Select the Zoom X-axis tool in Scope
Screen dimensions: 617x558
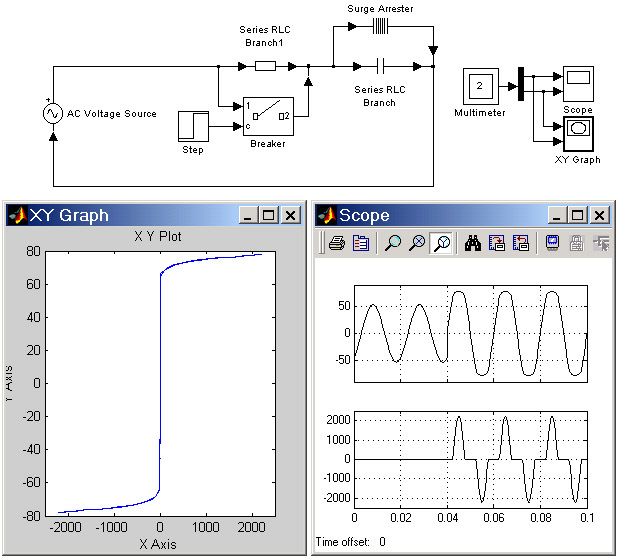point(417,243)
